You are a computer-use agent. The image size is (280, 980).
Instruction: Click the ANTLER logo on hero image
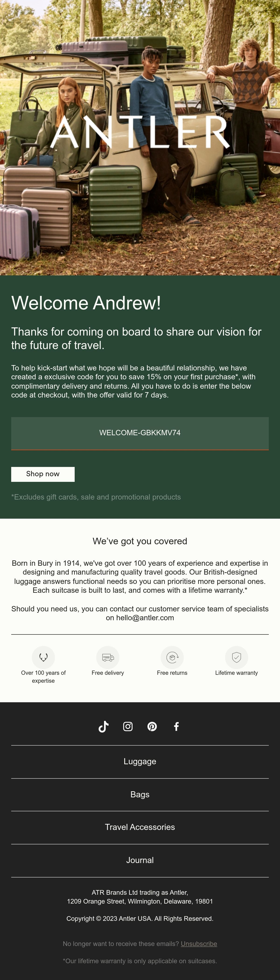[x=140, y=132]
